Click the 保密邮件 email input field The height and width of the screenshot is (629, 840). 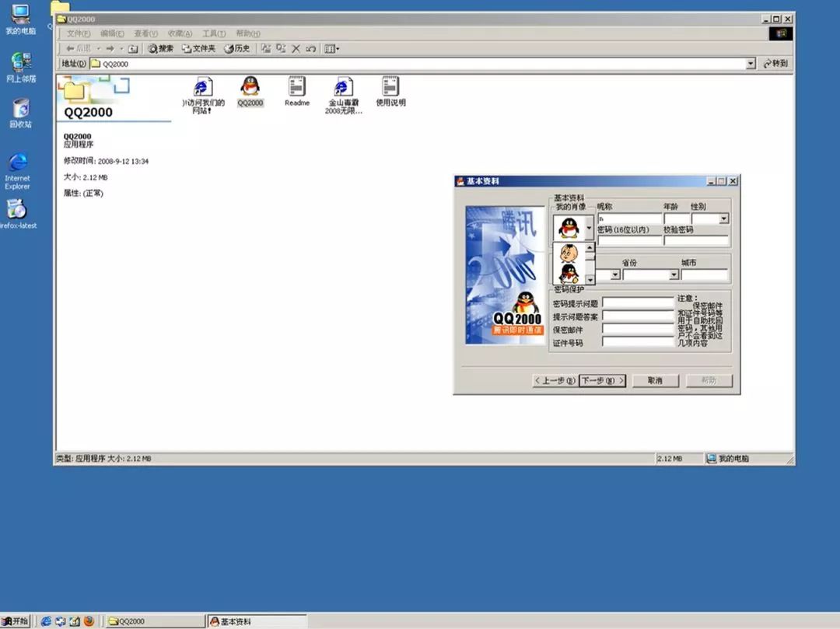[x=638, y=329]
